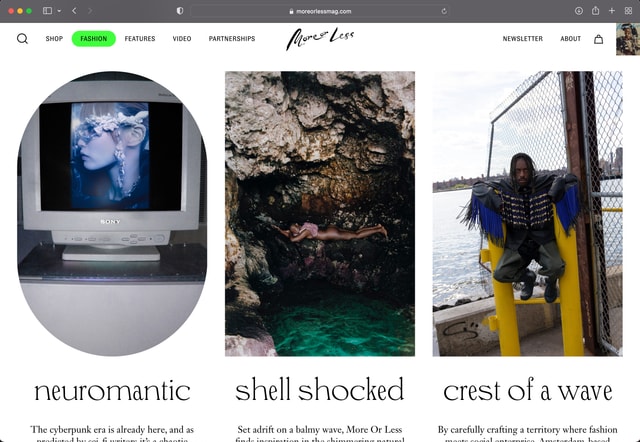Image resolution: width=640 pixels, height=442 pixels.
Task: Toggle the Safari sidebar
Action: coord(47,10)
